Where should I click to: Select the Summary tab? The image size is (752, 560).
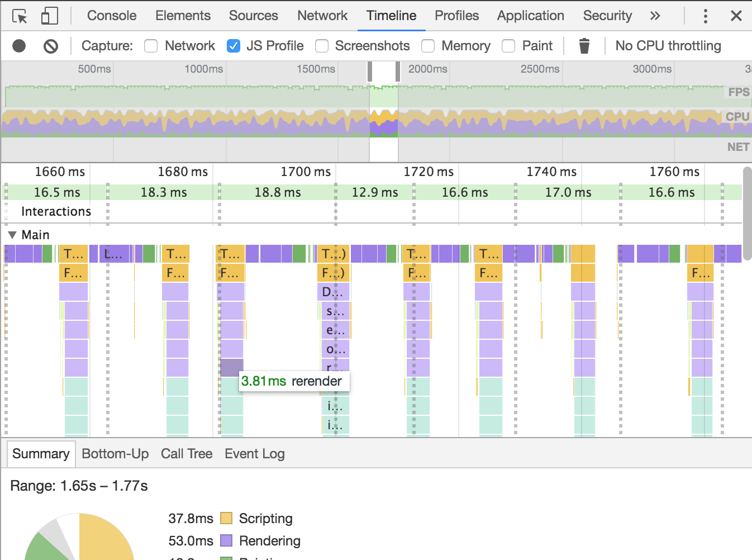[x=41, y=454]
